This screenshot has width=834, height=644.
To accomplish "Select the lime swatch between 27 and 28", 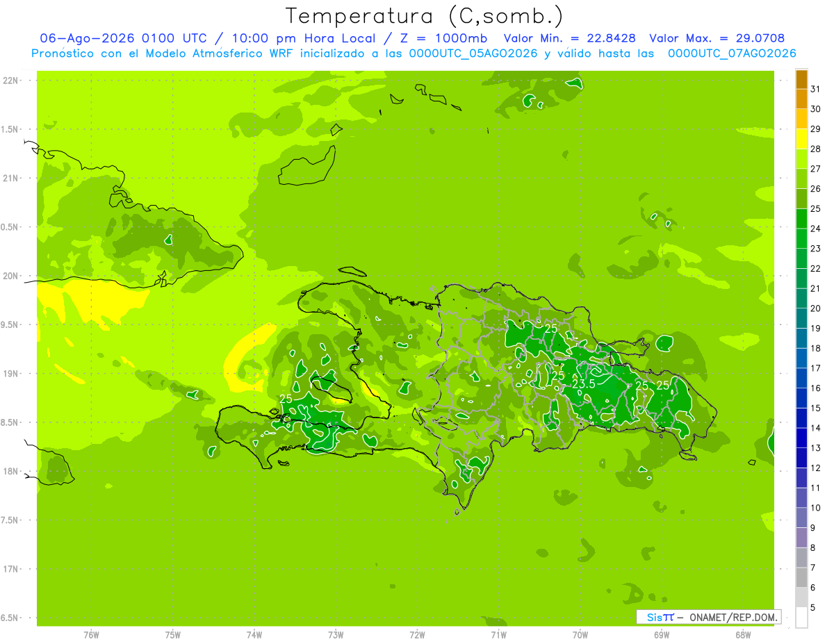I will coord(801,159).
